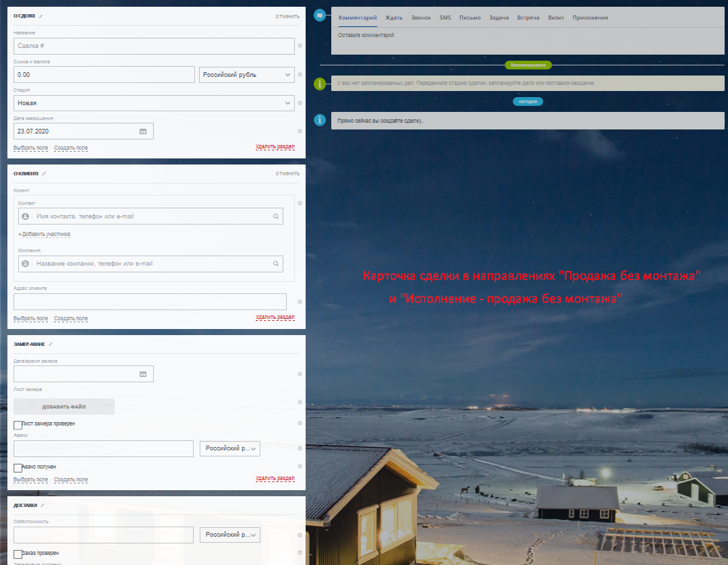Open Приложения tab
The height and width of the screenshot is (565, 728).
pyautogui.click(x=590, y=18)
